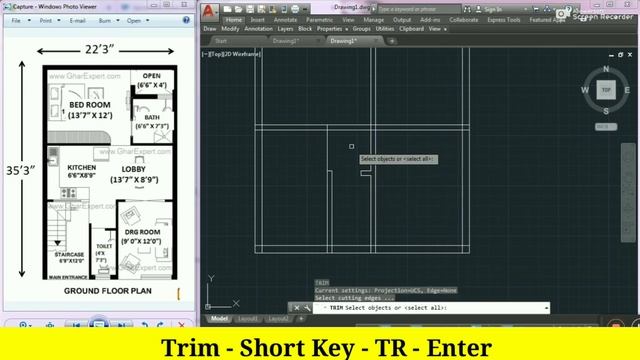This screenshot has height=360, width=640.
Task: Click the Save As icon in Quick Access toolbar
Action: (x=261, y=9)
